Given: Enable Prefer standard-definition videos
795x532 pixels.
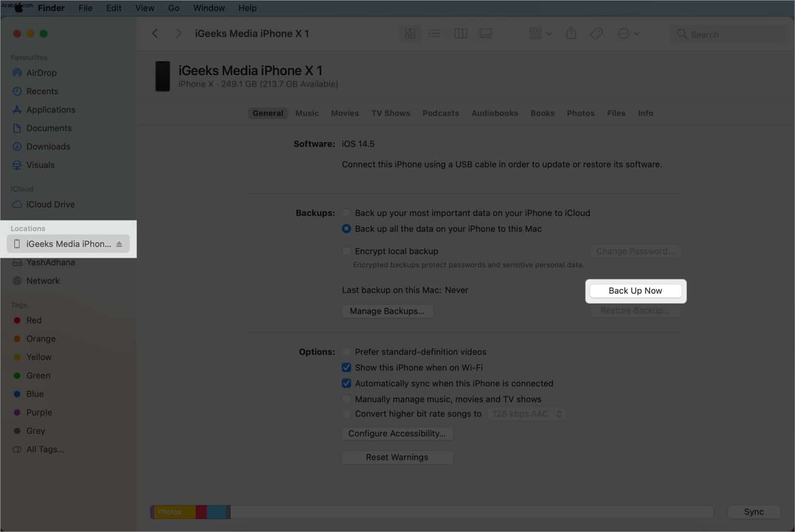Looking at the screenshot, I should click(x=346, y=352).
